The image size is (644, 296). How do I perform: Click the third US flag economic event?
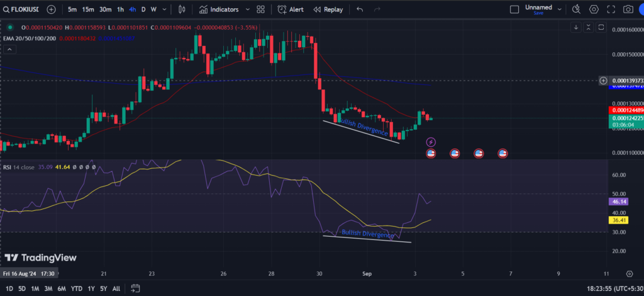point(479,154)
